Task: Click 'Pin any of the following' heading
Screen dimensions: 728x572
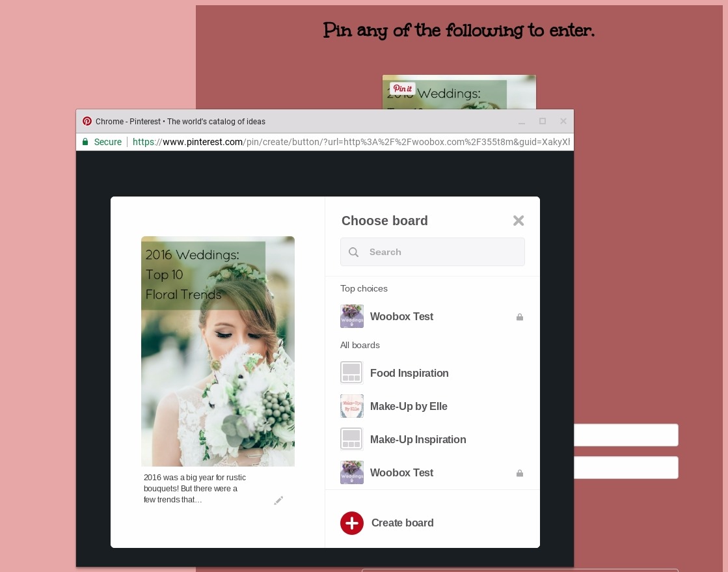Action: pyautogui.click(x=459, y=31)
